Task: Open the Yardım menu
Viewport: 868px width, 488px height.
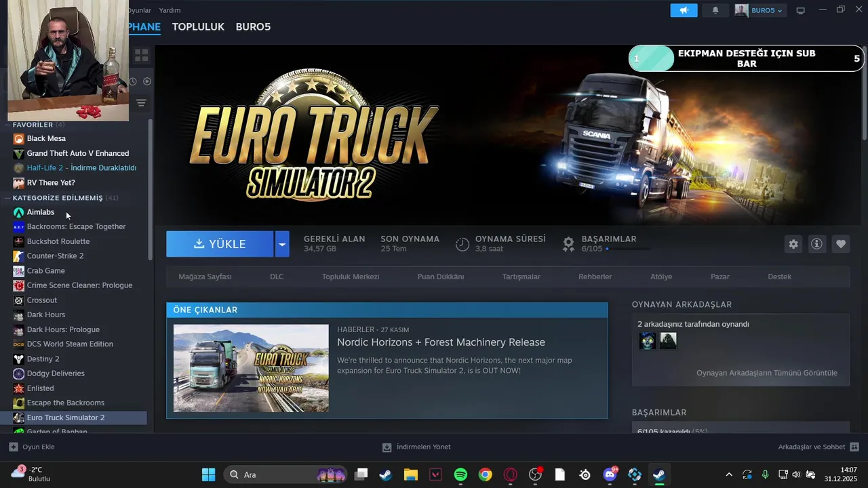Action: [x=170, y=10]
